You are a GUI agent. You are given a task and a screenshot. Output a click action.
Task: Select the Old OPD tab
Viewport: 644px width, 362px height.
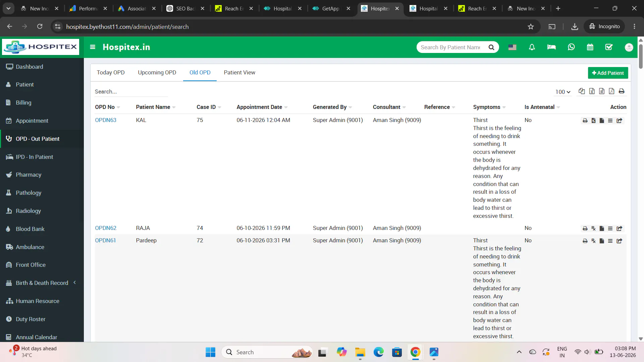click(x=200, y=72)
